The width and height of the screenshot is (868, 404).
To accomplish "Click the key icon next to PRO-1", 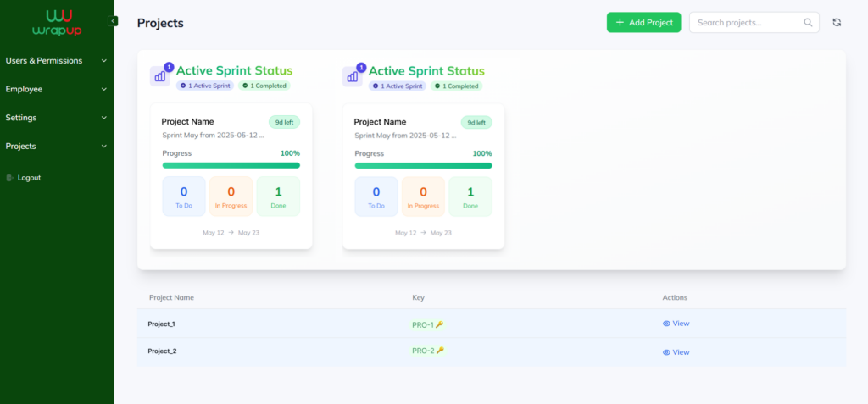I will point(440,324).
